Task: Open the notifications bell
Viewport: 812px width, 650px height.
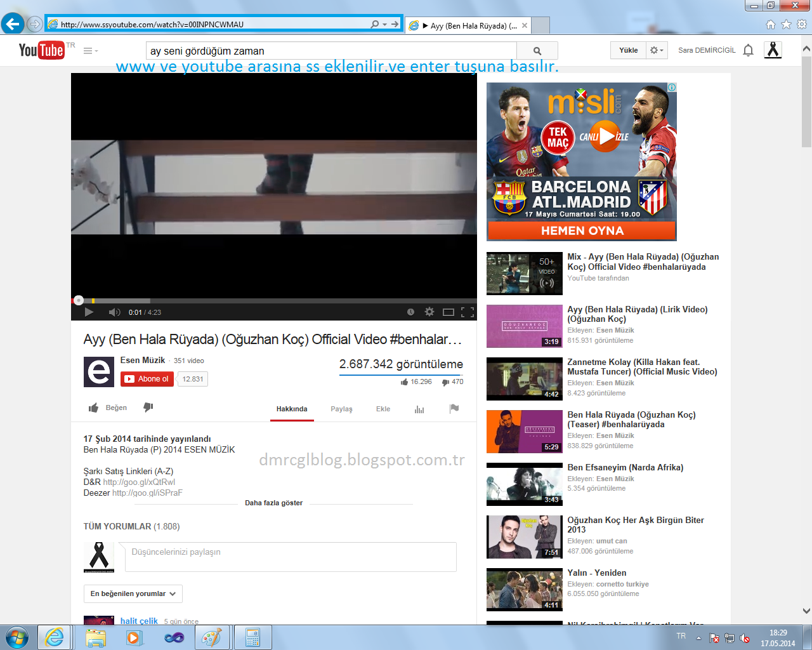Action: tap(749, 50)
